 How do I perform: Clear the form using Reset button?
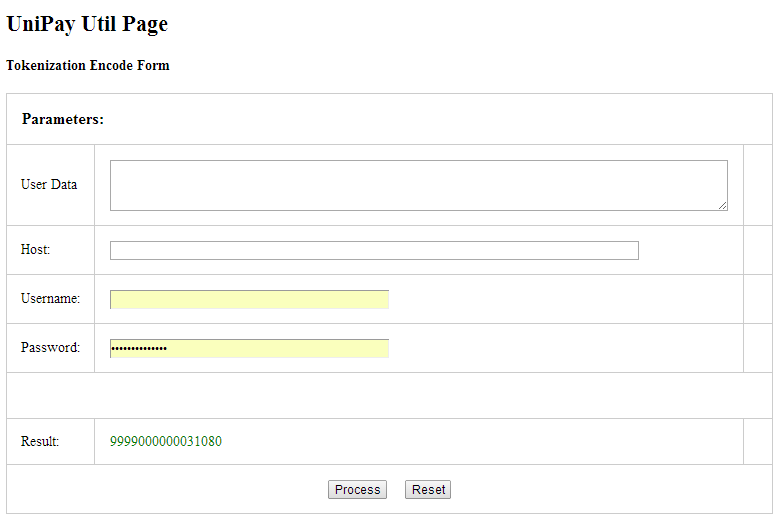point(428,490)
